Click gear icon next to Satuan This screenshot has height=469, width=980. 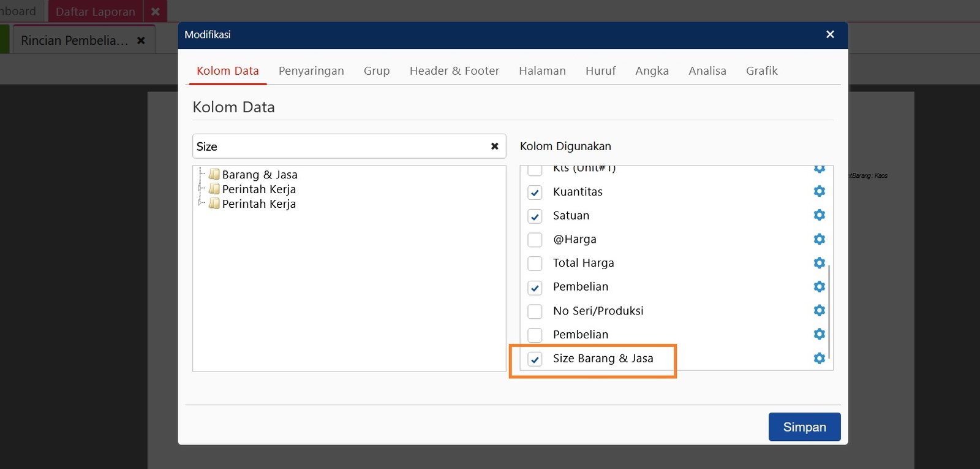819,215
